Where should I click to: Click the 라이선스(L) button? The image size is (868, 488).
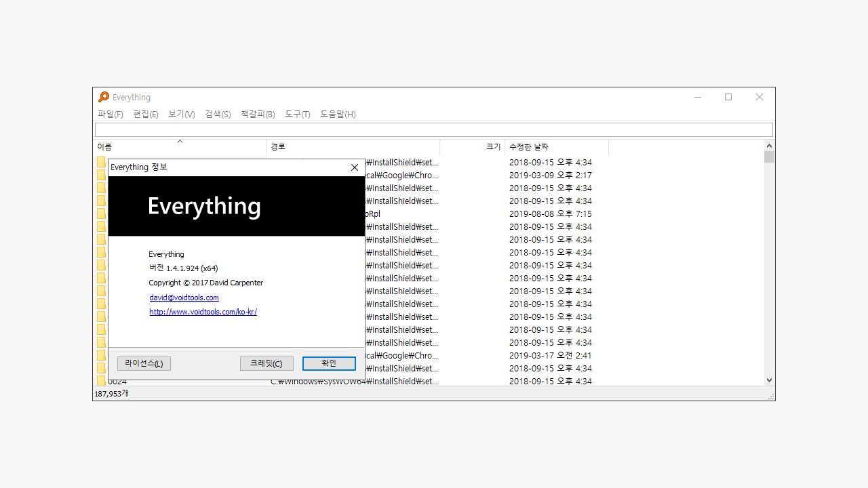pyautogui.click(x=144, y=363)
